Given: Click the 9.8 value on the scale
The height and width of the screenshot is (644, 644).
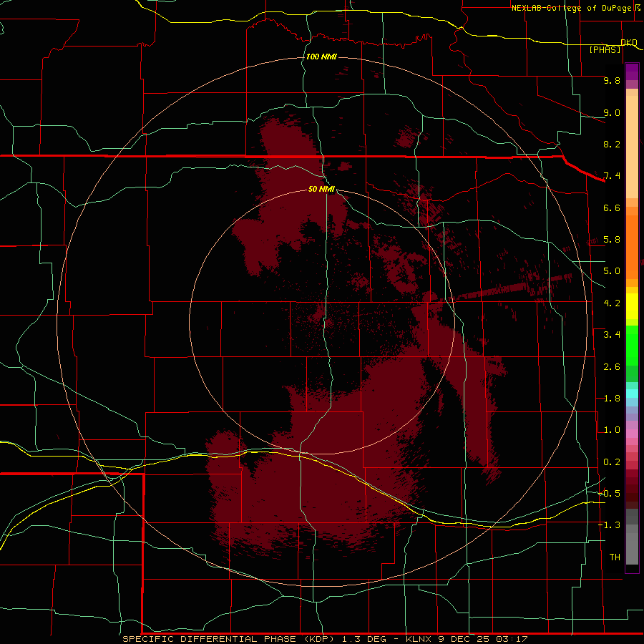Looking at the screenshot, I should 612,80.
